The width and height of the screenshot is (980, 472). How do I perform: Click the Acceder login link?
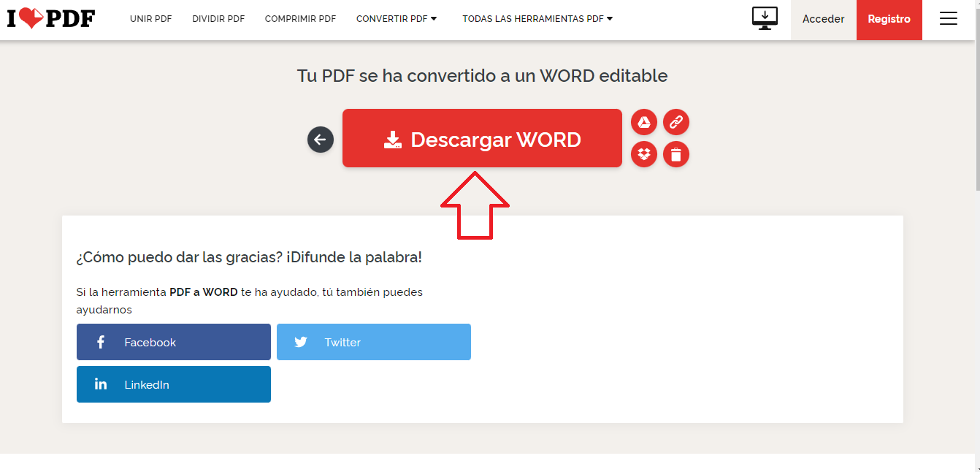coord(823,19)
